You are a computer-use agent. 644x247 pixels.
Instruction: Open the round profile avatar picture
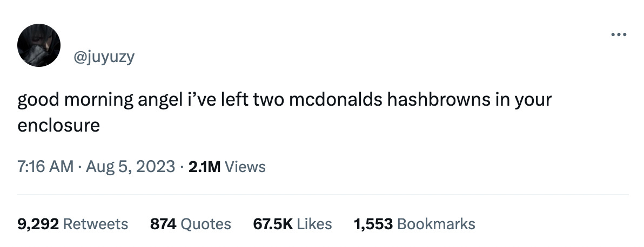point(38,45)
